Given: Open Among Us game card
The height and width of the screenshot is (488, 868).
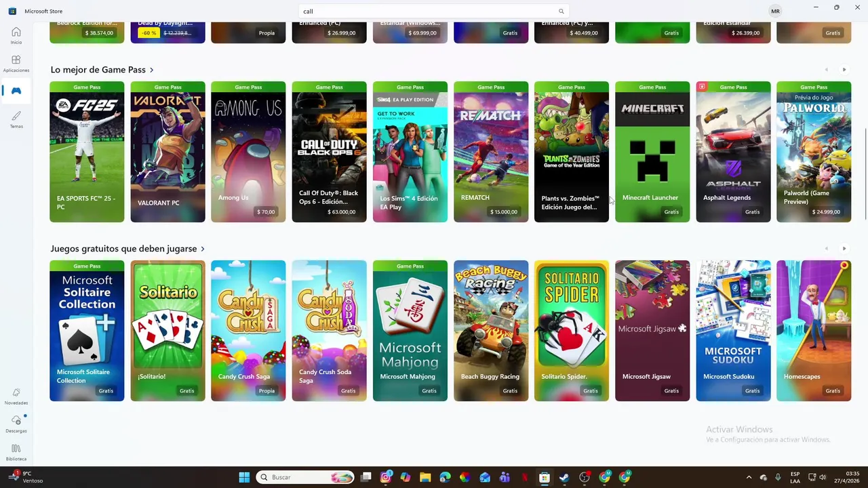Looking at the screenshot, I should (x=248, y=152).
